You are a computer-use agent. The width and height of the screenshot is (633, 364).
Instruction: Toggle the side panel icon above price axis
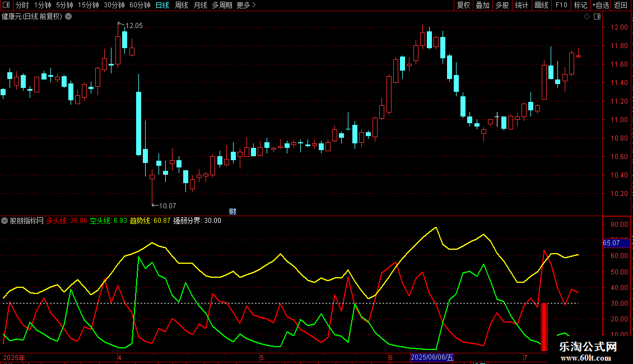pyautogui.click(x=597, y=17)
